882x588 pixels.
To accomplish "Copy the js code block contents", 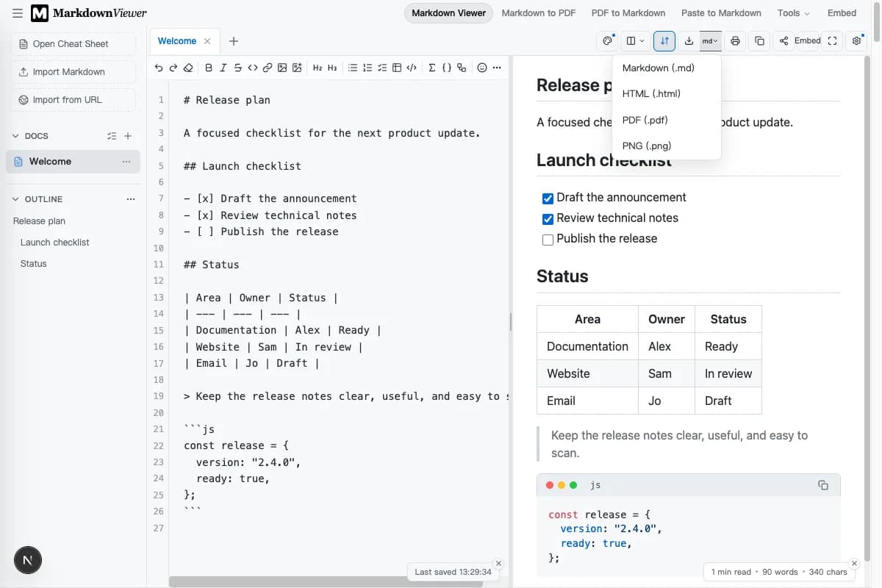I will 823,485.
